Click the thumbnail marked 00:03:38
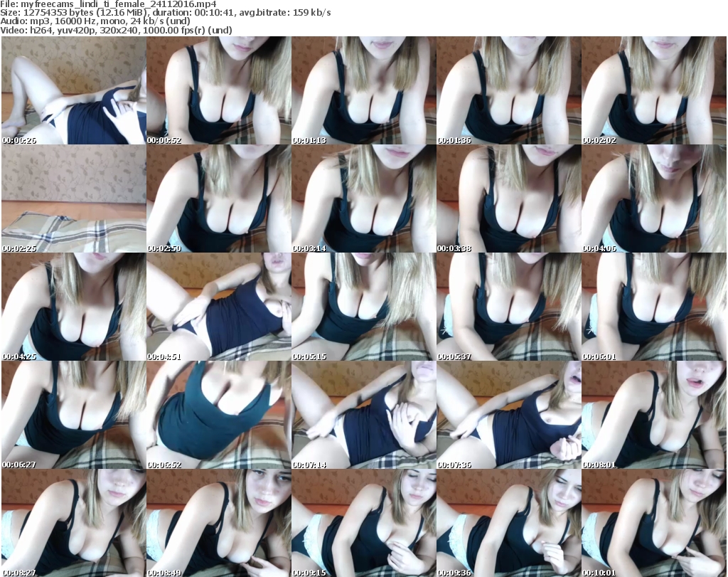Viewport: 728px width, 577px height. [x=508, y=198]
